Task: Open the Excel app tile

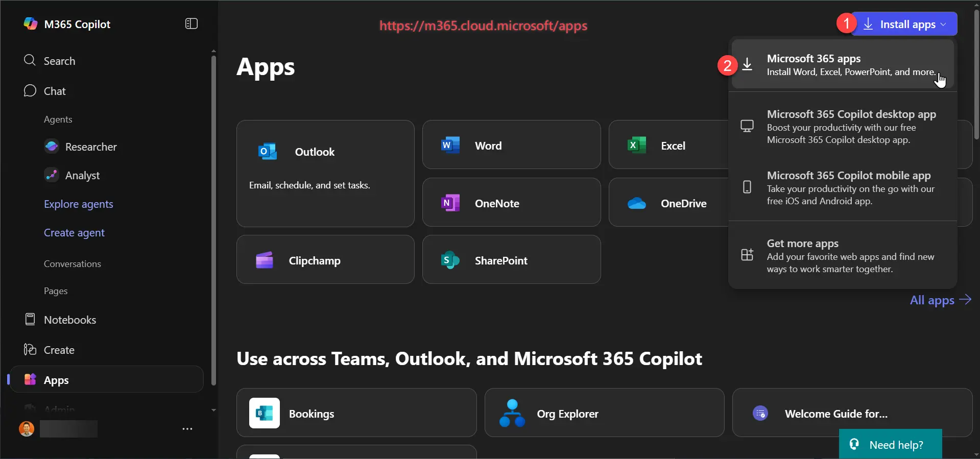Action: coord(668,145)
